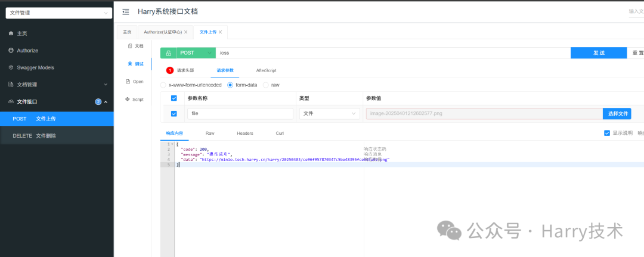Click the search input at top right
The width and height of the screenshot is (644, 257).
tap(636, 11)
